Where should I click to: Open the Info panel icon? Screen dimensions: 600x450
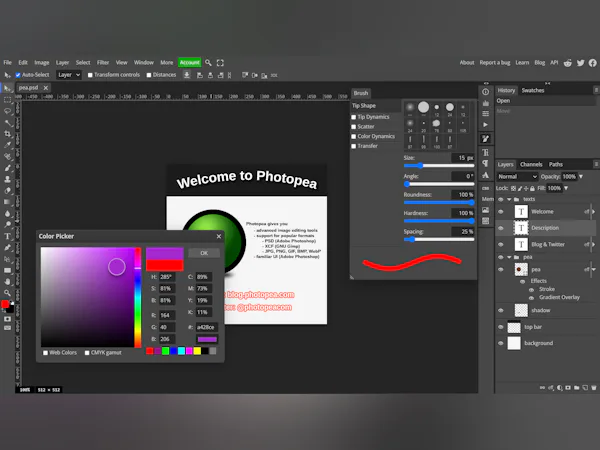486,92
